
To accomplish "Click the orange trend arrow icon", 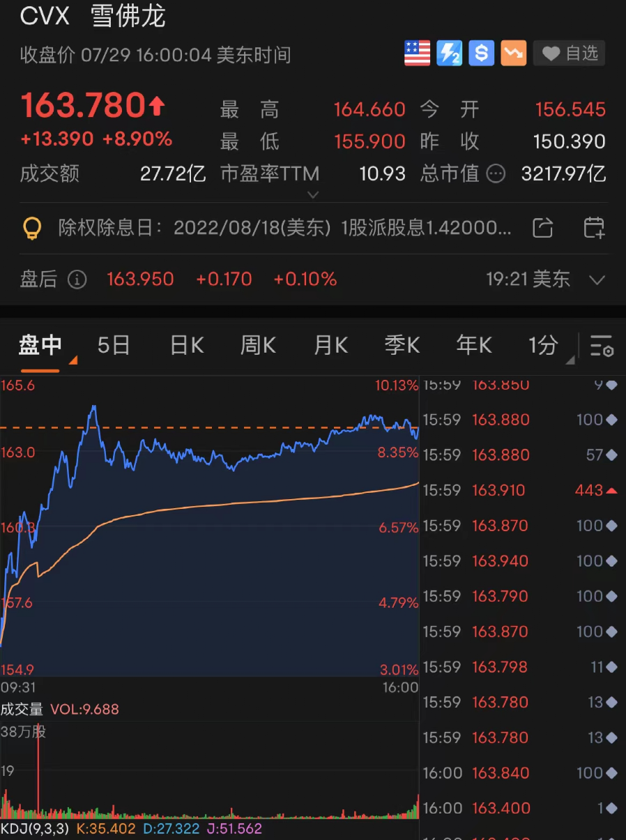I will pyautogui.click(x=513, y=53).
